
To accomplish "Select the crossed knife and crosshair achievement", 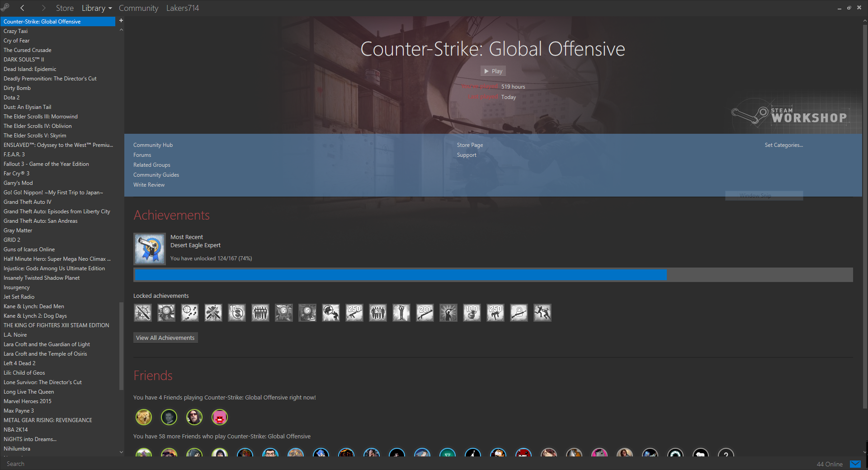I will tap(143, 313).
